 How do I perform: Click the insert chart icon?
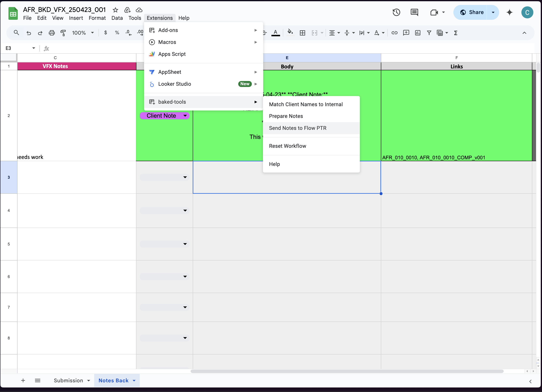pyautogui.click(x=418, y=33)
